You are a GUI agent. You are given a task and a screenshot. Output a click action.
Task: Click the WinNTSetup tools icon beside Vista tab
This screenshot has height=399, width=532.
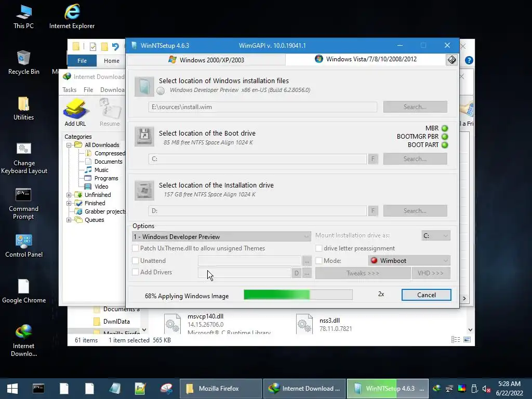point(451,60)
